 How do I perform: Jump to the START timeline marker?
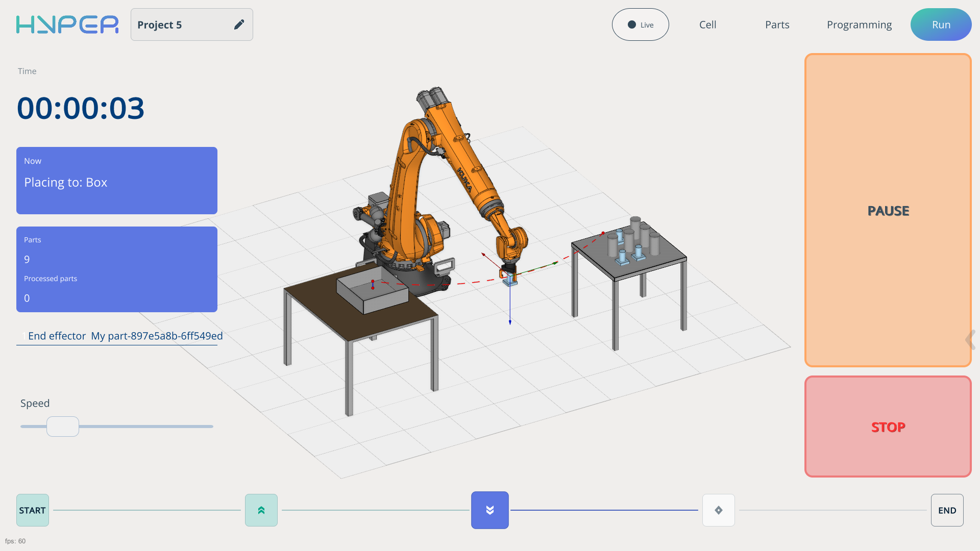coord(33,510)
